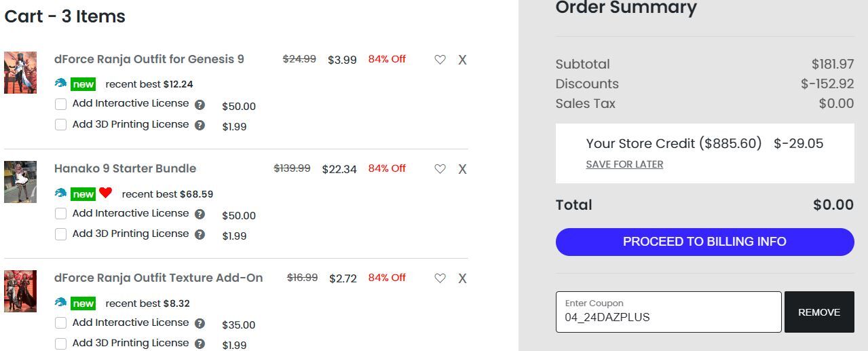
Task: Open help icon beside Hanako 3D Printing License
Action: pos(200,234)
